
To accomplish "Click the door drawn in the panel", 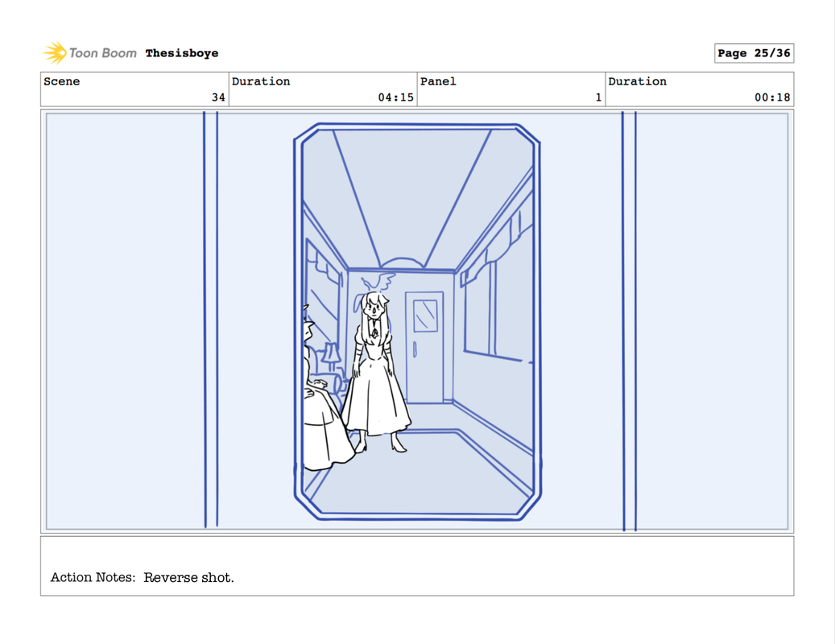I will [424, 347].
